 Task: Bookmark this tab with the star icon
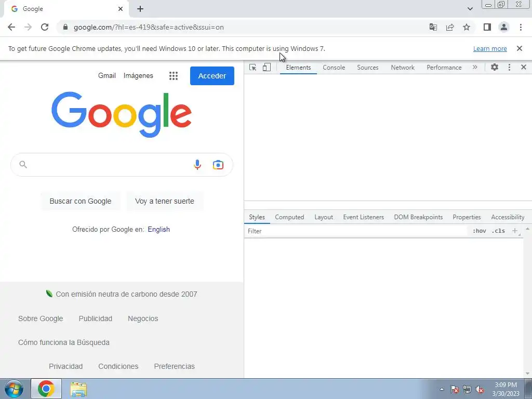point(467,27)
